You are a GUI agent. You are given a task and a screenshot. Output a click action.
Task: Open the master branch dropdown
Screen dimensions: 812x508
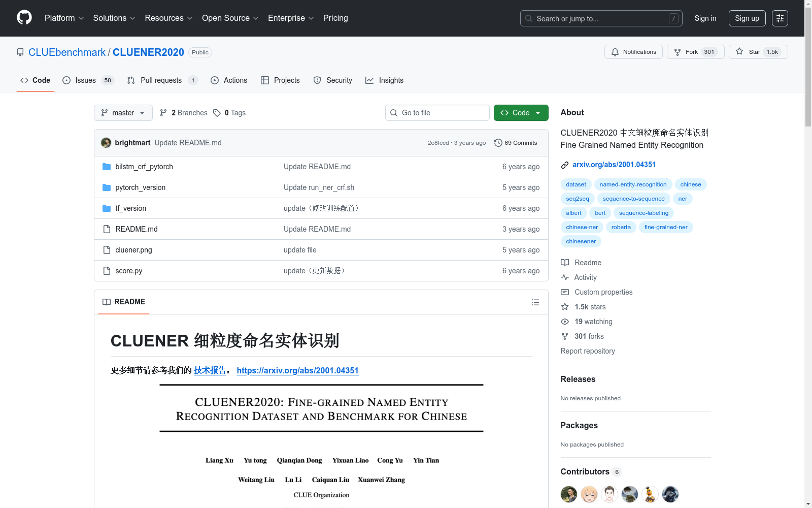pyautogui.click(x=123, y=112)
